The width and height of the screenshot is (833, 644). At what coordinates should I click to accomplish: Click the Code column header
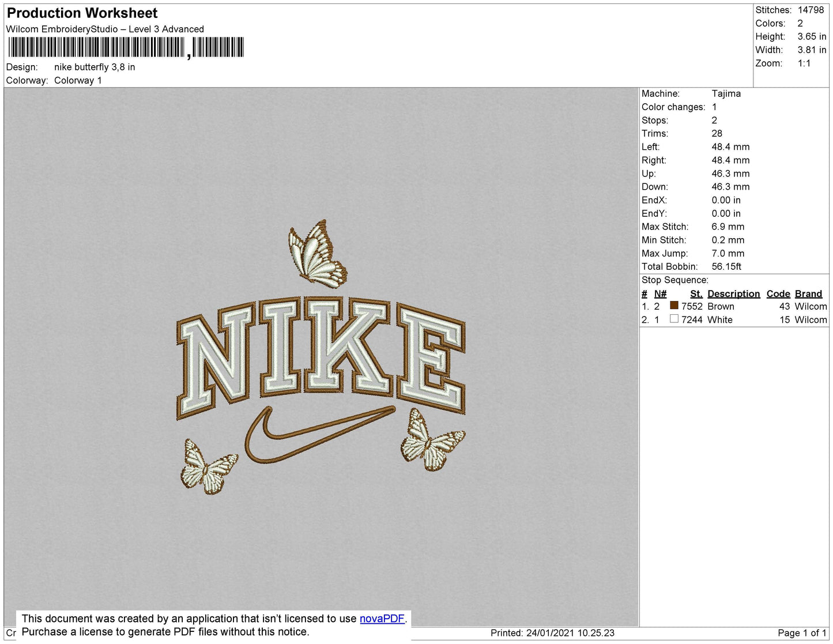pyautogui.click(x=778, y=293)
